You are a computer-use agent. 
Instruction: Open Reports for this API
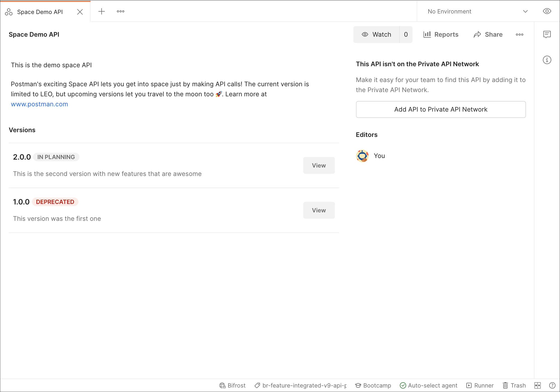point(441,35)
